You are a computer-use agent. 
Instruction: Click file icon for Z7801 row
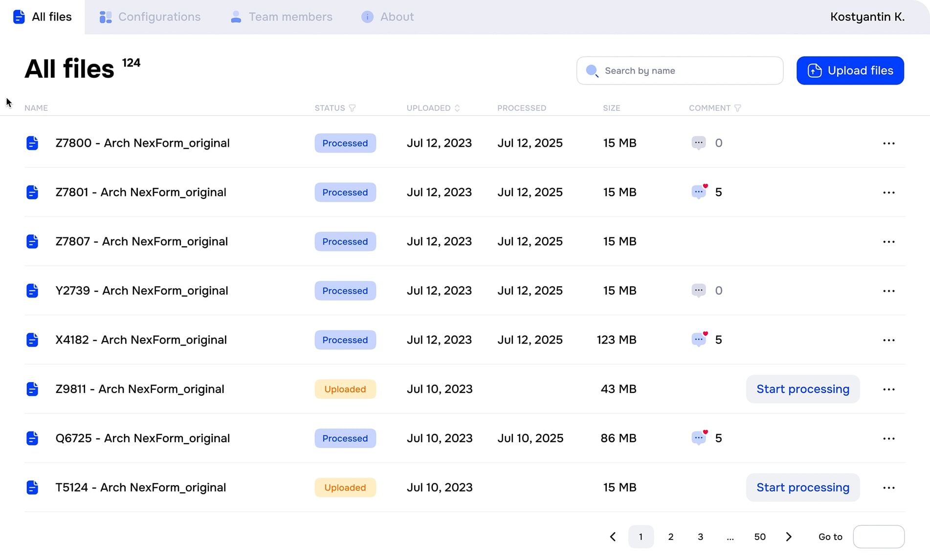point(32,192)
